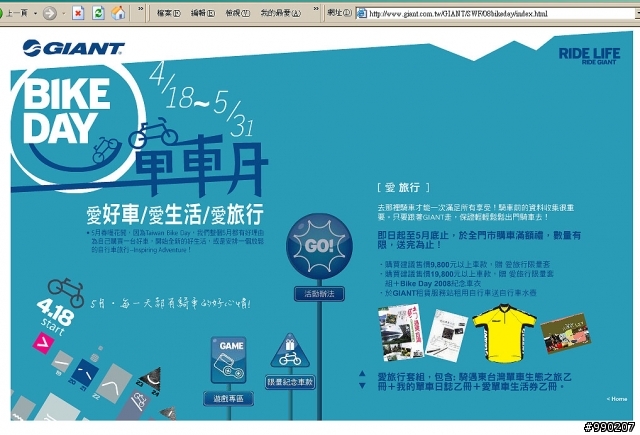Click the travel guidebook cover image

point(401,333)
